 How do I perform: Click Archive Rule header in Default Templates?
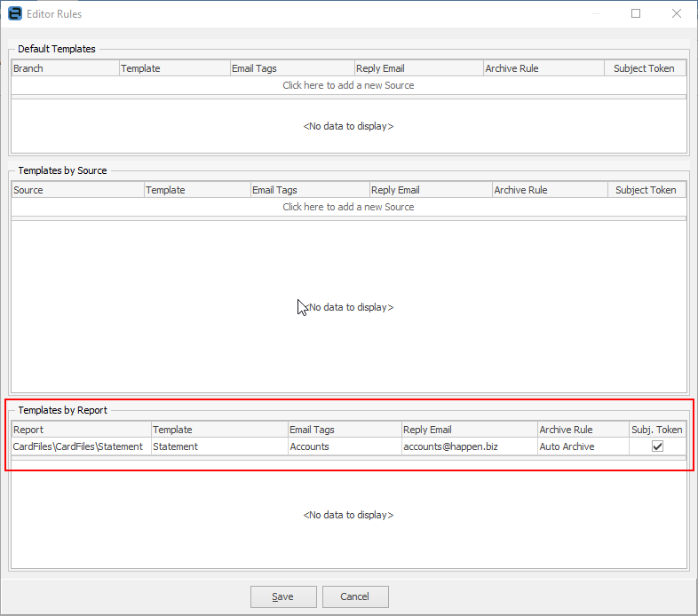tap(544, 68)
